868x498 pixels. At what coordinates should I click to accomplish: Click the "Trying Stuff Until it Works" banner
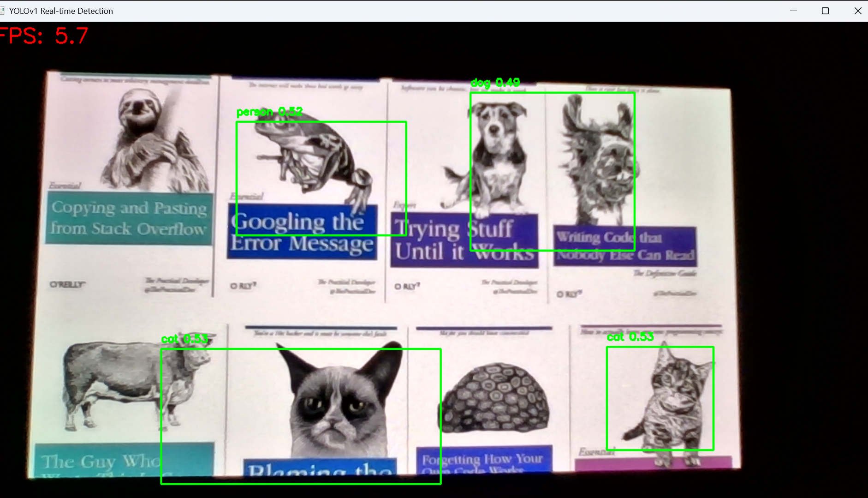(464, 240)
